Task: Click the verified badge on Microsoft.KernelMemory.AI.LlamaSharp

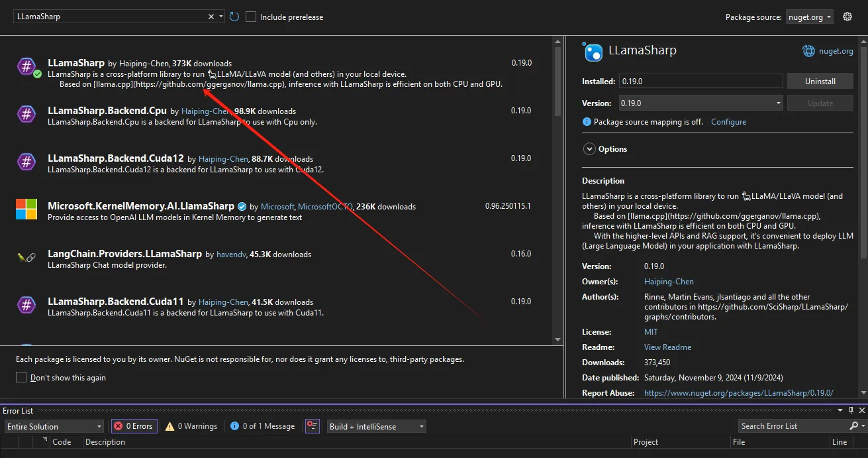Action: pos(242,206)
